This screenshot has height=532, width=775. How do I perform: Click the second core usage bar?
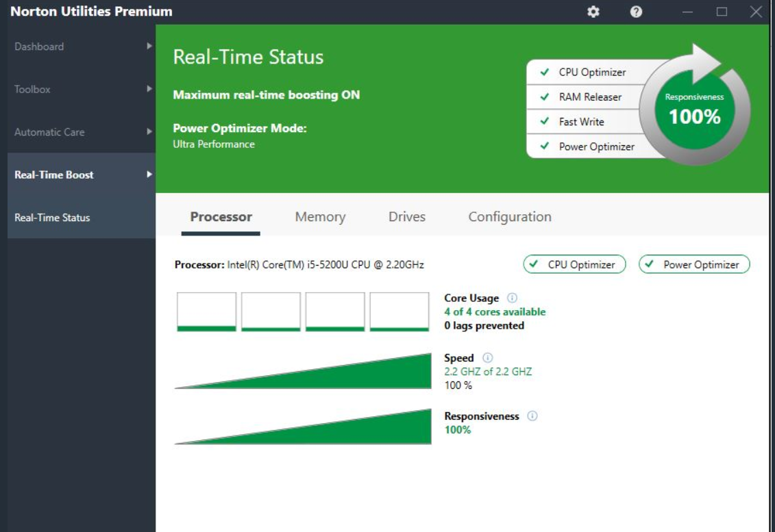(x=271, y=312)
